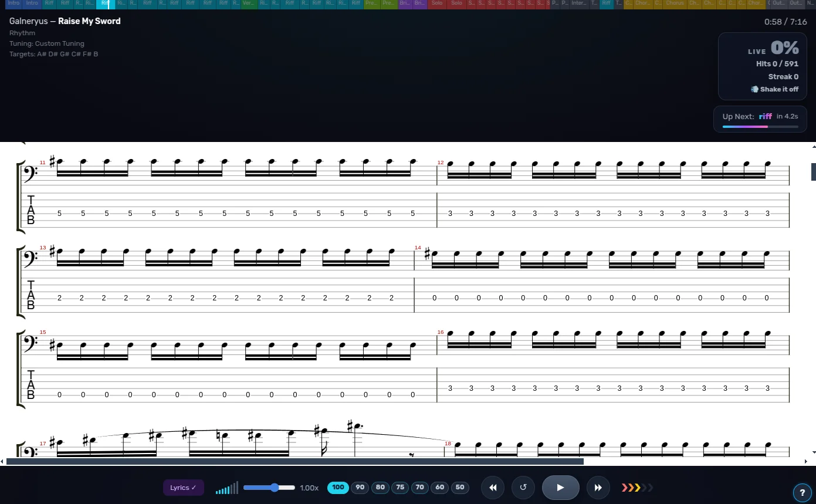Click the vertical scrollbar up arrow
This screenshot has width=816, height=504.
pos(813,146)
